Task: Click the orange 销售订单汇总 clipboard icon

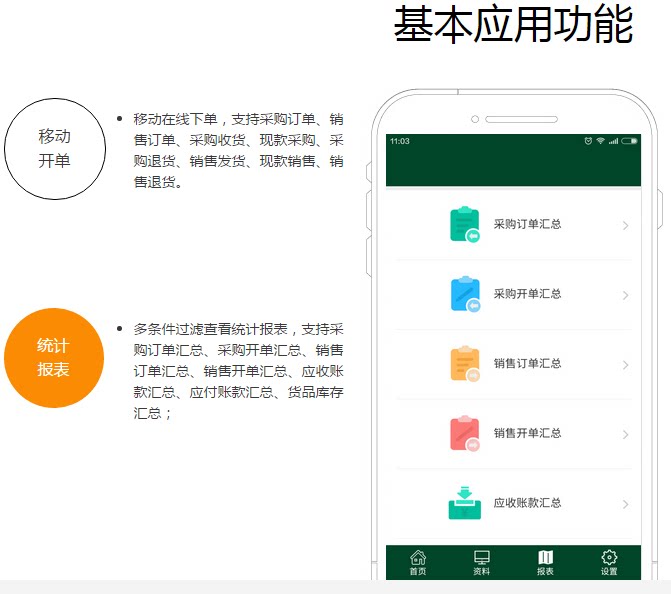Action: (465, 364)
